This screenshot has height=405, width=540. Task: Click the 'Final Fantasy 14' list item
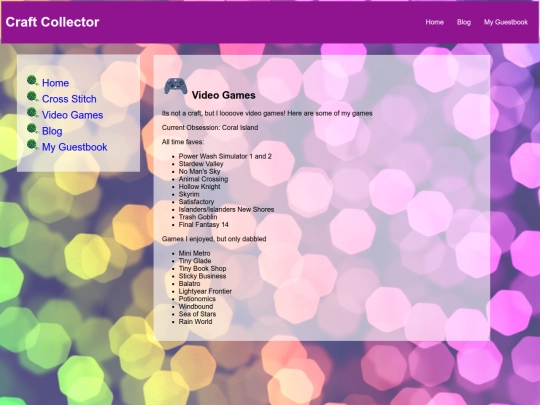[204, 225]
